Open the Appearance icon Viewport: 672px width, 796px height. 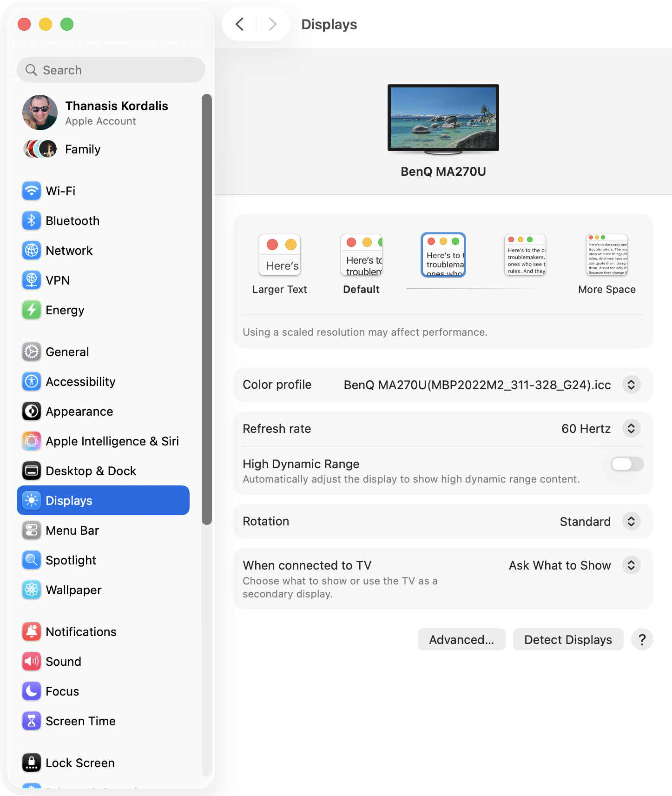32,411
